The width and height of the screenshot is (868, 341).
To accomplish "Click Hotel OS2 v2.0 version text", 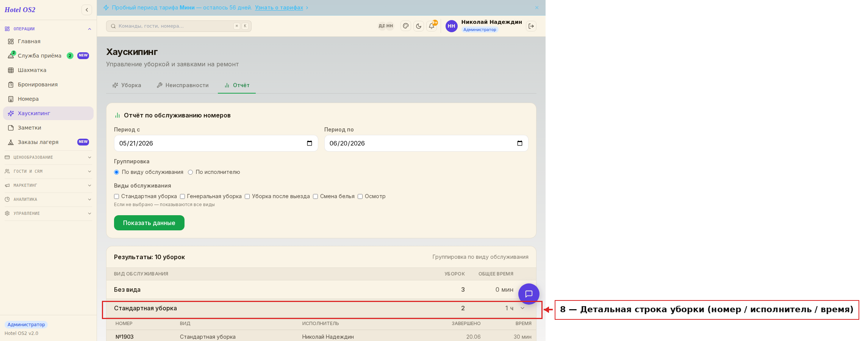I will 22,333.
